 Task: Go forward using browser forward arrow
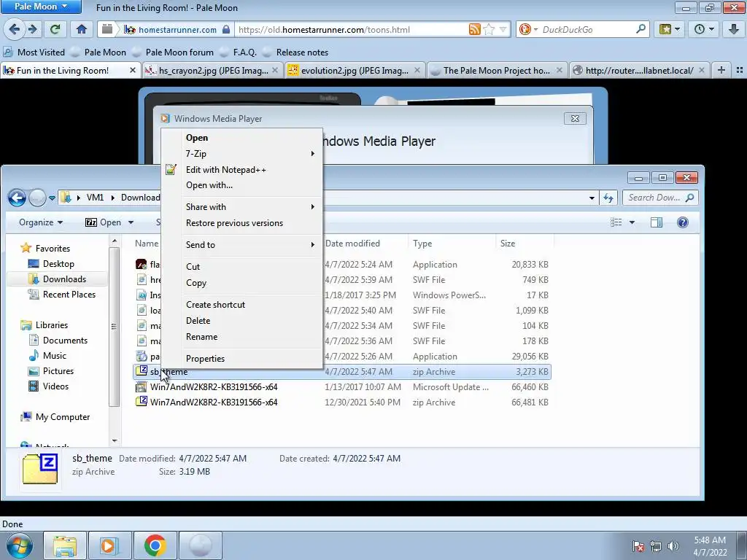pos(32,29)
